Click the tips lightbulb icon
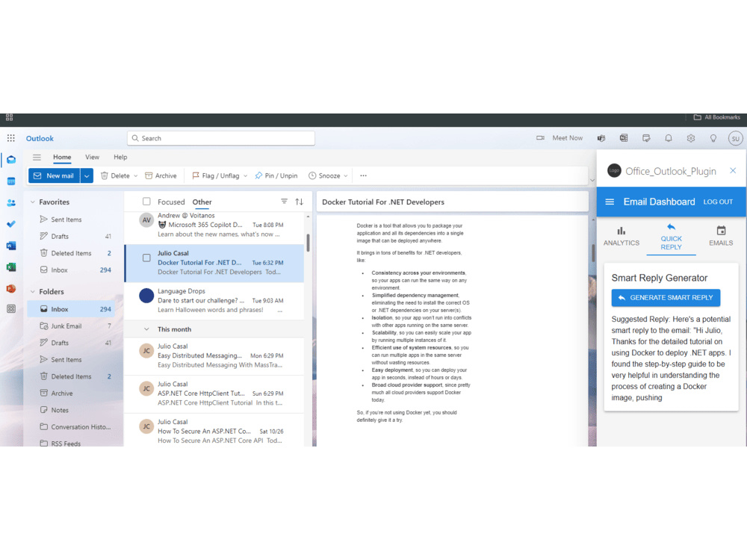 pyautogui.click(x=713, y=138)
